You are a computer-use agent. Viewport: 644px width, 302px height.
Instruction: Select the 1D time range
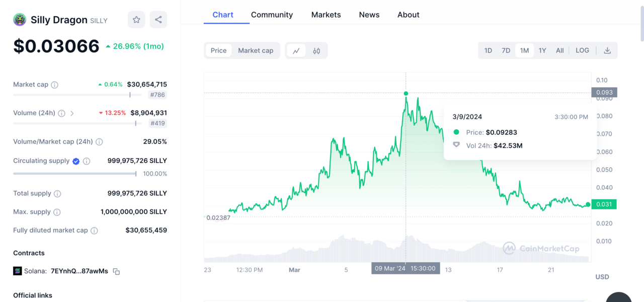488,50
